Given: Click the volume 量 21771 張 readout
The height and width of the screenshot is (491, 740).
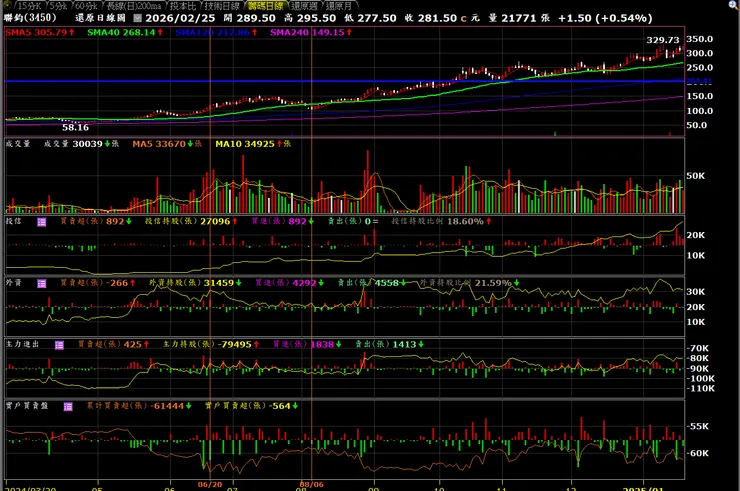Looking at the screenshot, I should 519,18.
